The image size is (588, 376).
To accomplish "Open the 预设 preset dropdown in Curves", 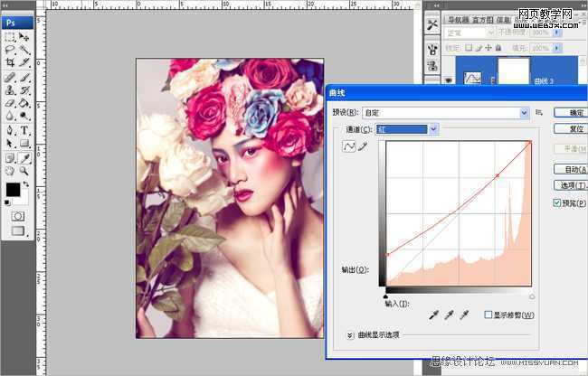I will pyautogui.click(x=445, y=113).
